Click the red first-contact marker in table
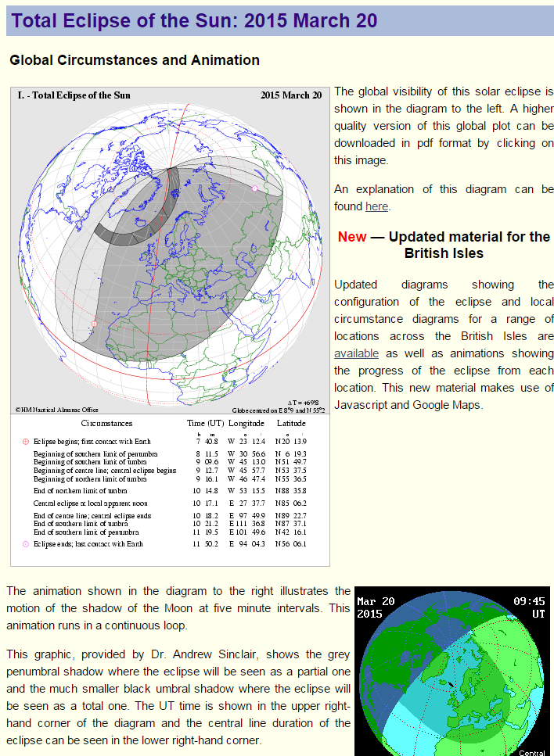 [x=26, y=442]
